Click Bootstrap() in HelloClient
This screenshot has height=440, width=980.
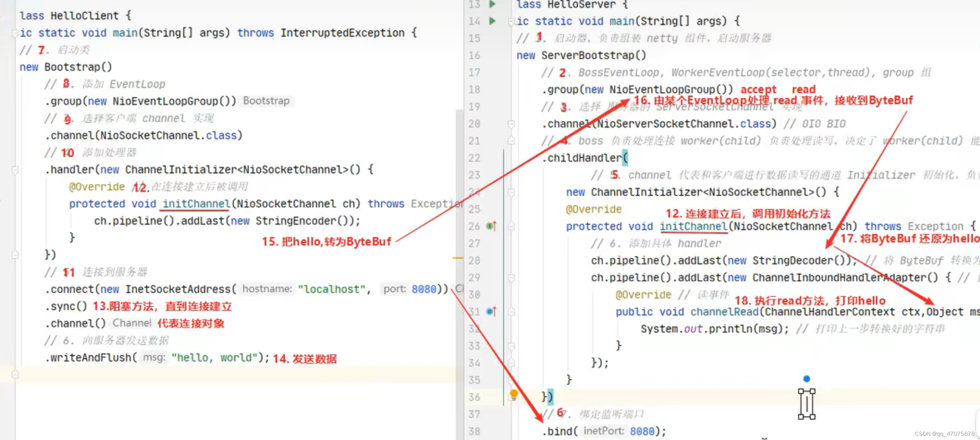[78, 67]
